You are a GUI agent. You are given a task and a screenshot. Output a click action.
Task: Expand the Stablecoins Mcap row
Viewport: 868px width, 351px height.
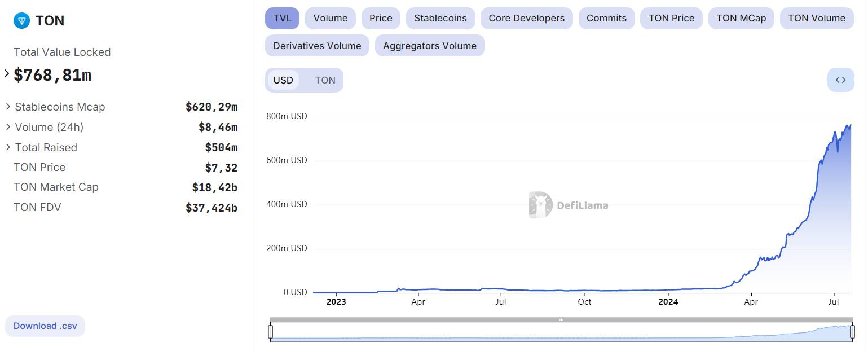pos(8,107)
